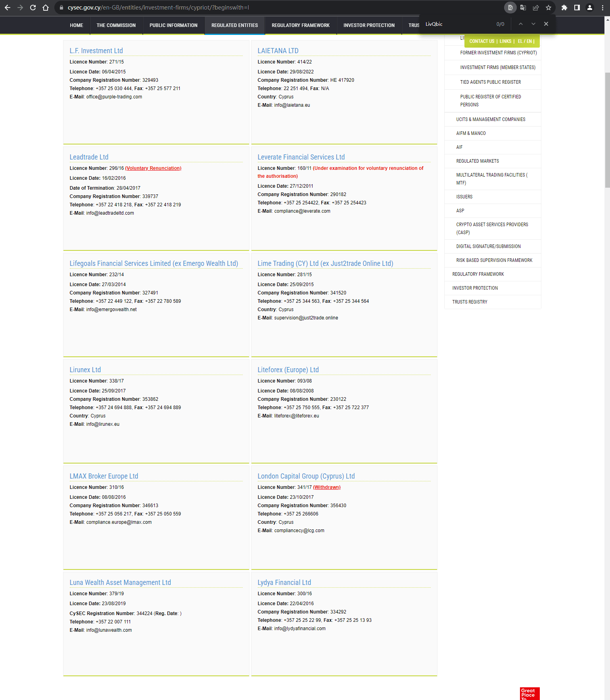Share this page via share icon
This screenshot has height=700, width=610.
click(536, 8)
